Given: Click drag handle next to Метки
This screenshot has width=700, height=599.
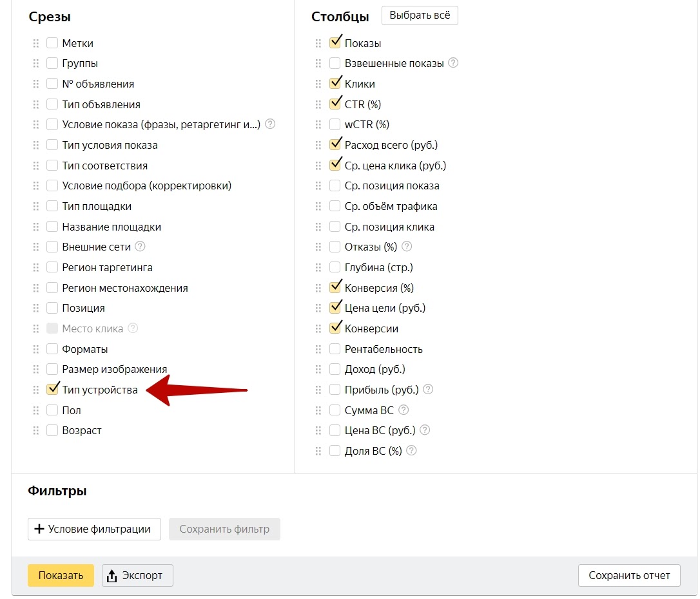Looking at the screenshot, I should (36, 43).
